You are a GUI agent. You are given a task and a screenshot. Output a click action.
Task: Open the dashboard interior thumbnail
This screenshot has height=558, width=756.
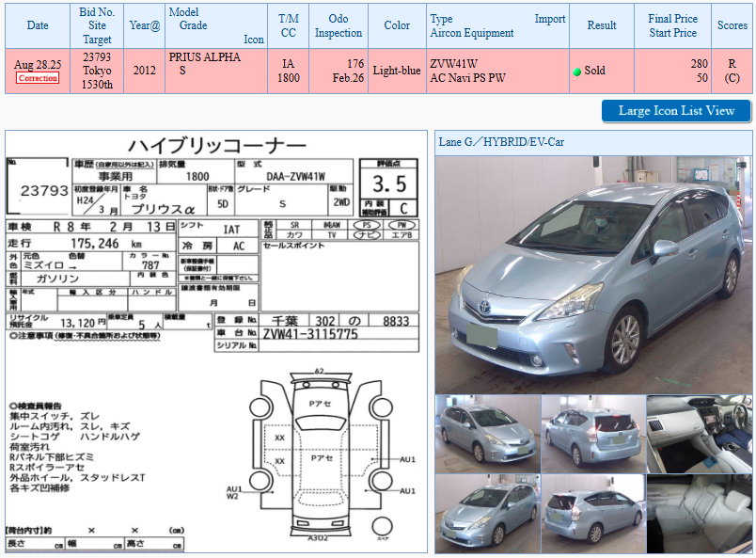699,433
